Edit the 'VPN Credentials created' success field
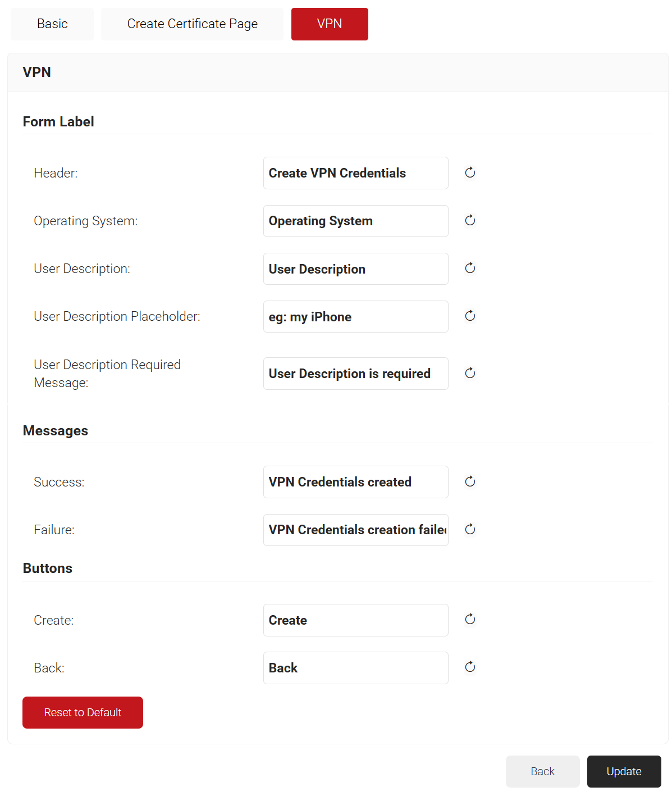The height and width of the screenshot is (796, 672). [x=355, y=482]
